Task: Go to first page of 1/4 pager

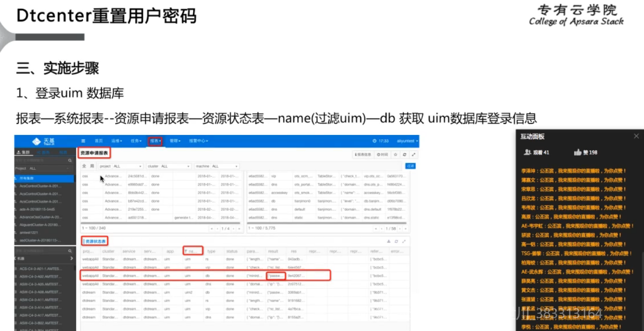Action: point(212,229)
